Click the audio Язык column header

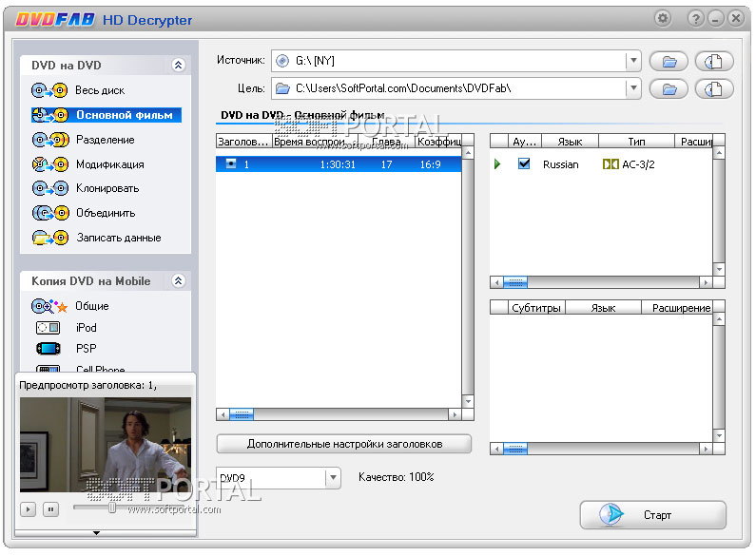570,142
